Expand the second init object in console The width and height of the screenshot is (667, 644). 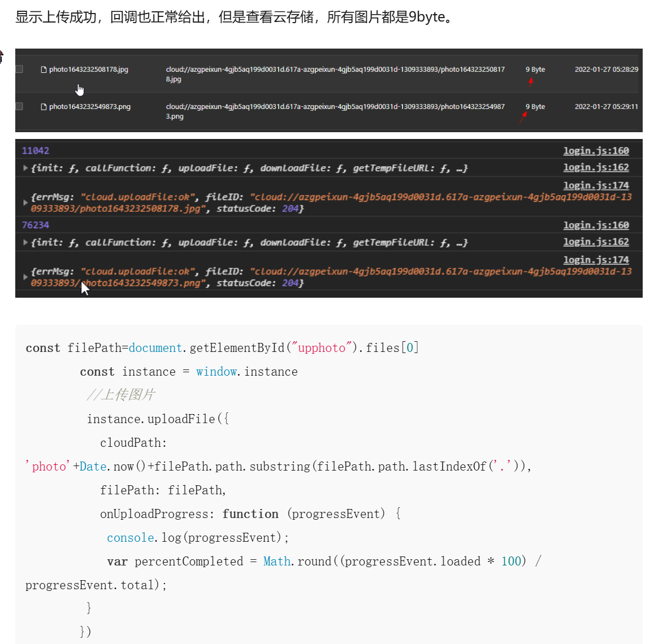pyautogui.click(x=25, y=242)
